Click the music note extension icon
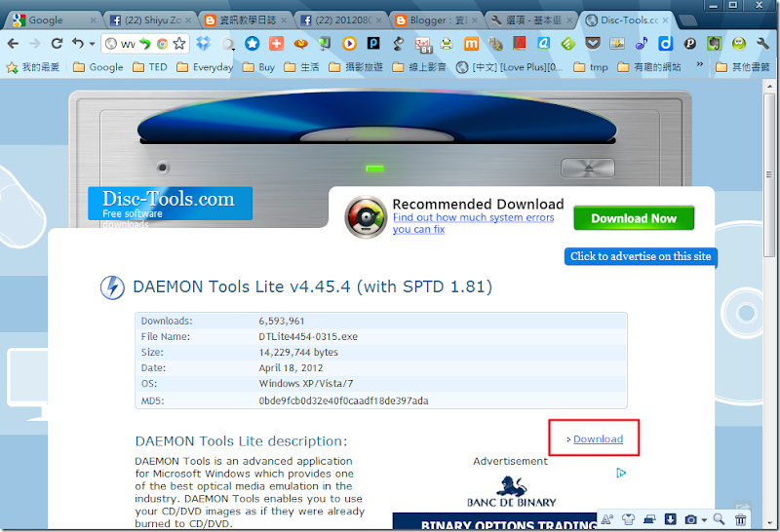The height and width of the screenshot is (532, 780). (x=642, y=44)
